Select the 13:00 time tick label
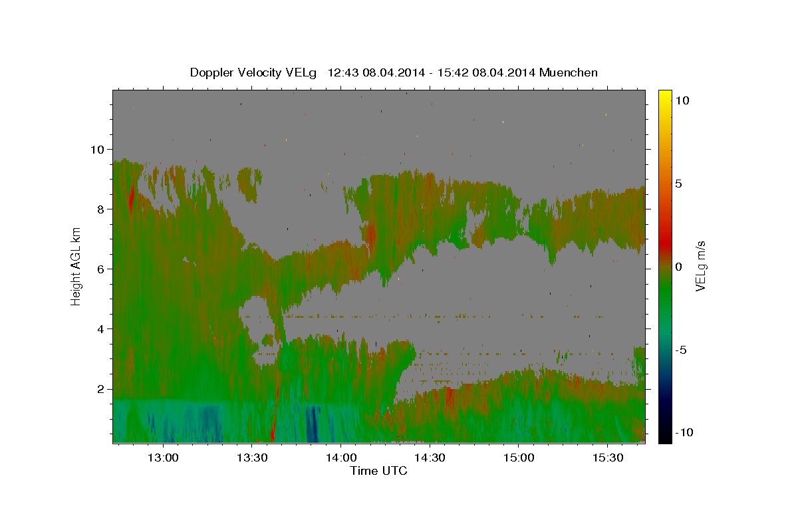 (162, 458)
